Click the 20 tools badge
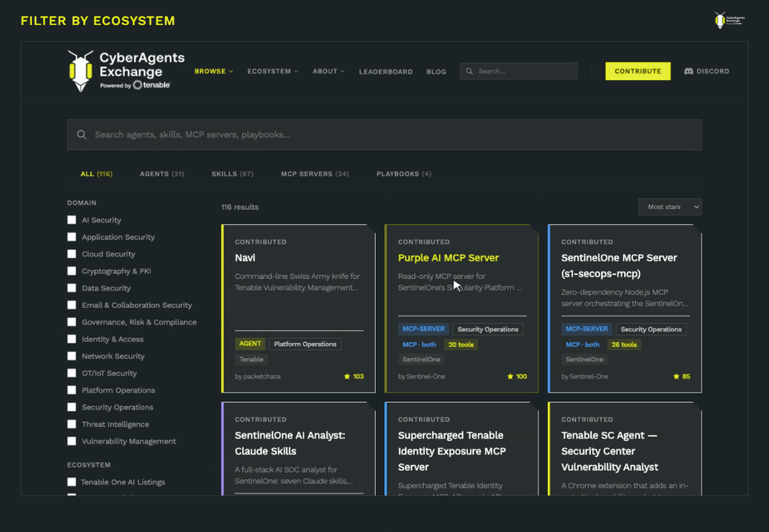Screen dimensions: 769x532 (x=461, y=345)
